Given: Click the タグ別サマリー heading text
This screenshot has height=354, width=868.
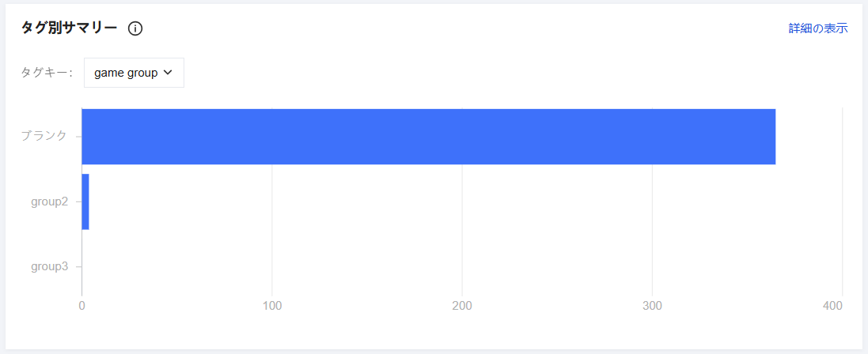Looking at the screenshot, I should coord(69,28).
